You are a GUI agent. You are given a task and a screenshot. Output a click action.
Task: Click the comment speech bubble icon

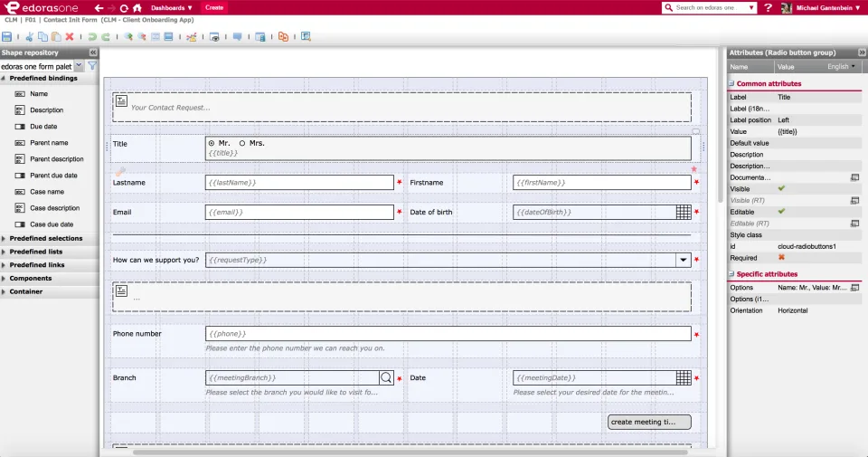click(x=238, y=36)
